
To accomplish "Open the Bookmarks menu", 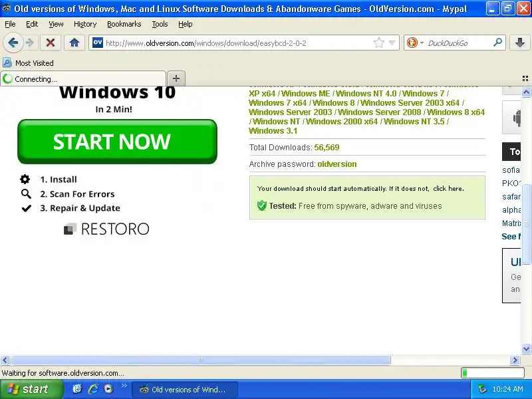I will point(124,24).
